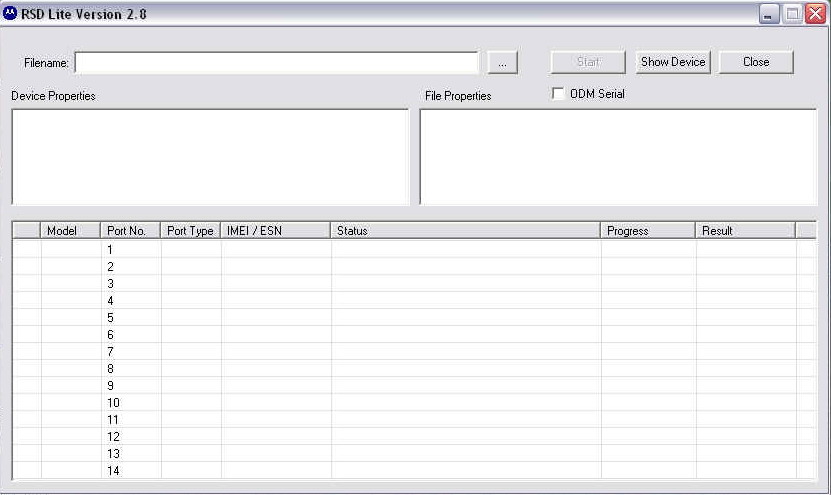831x495 pixels.
Task: Close the RSD Lite window with X
Action: [816, 14]
